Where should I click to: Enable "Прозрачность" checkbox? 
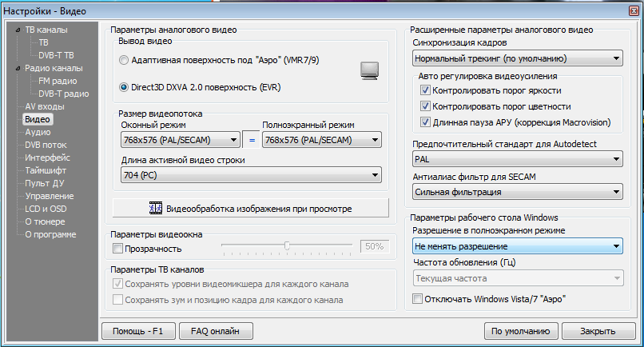pyautogui.click(x=118, y=249)
